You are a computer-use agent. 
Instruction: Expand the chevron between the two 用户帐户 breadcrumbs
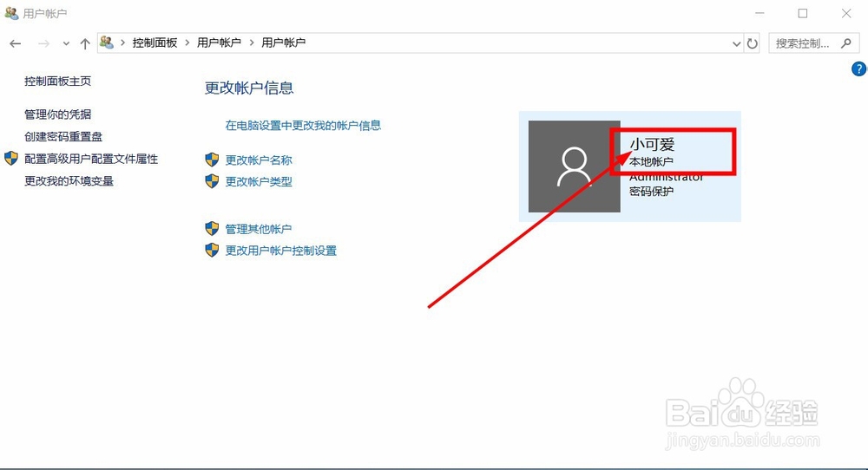[252, 42]
